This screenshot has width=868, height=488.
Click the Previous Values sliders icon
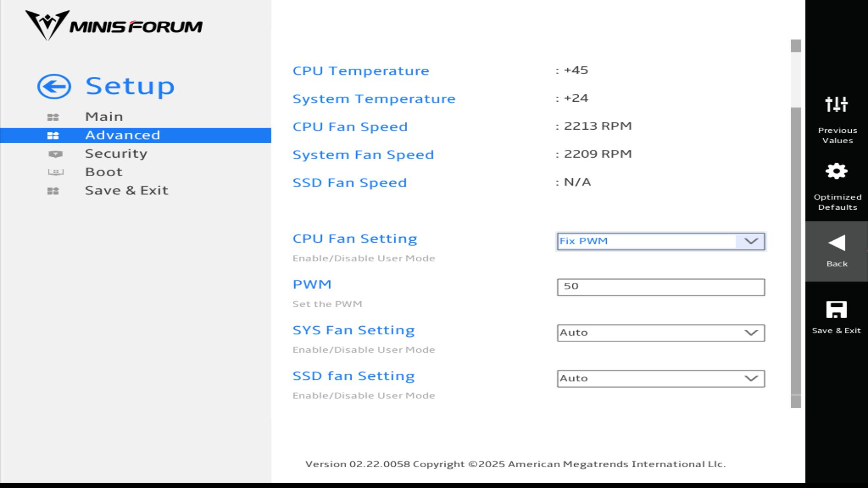pyautogui.click(x=836, y=104)
